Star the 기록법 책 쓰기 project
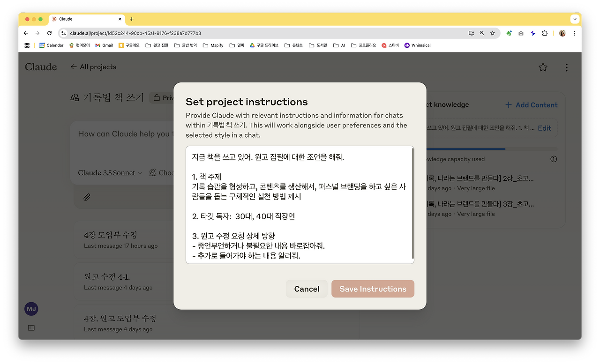This screenshot has width=600, height=364. 543,67
